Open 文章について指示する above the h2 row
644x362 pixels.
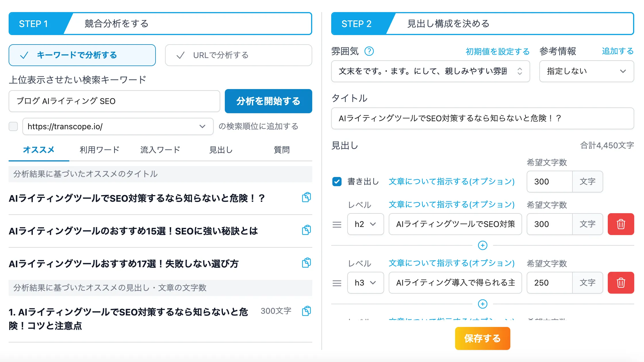click(x=452, y=205)
